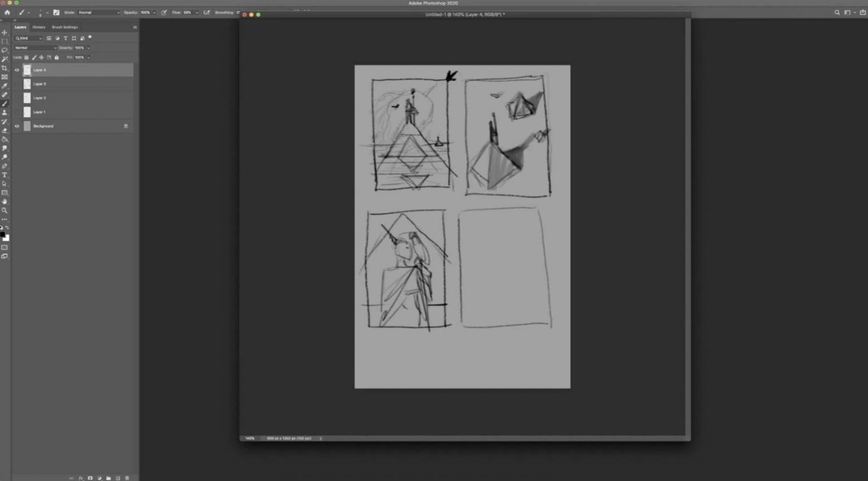Screen dimensions: 868x481
Task: Choose the Crop tool
Action: tap(5, 68)
